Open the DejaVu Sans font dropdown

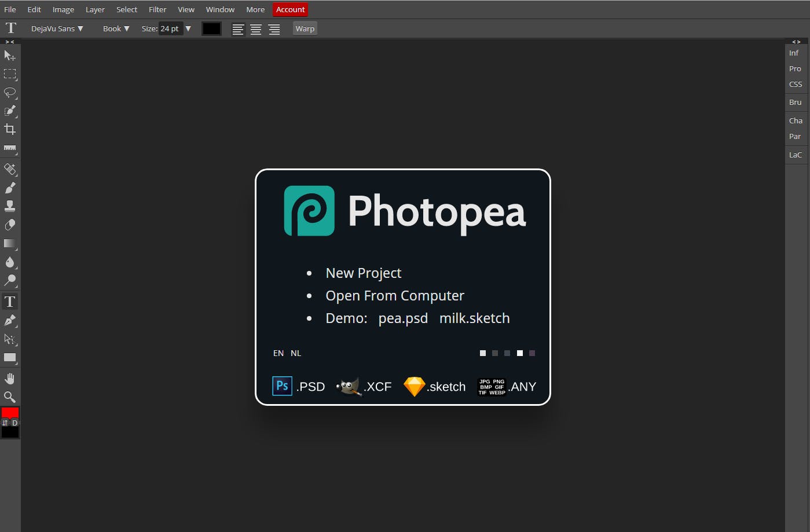(x=57, y=29)
